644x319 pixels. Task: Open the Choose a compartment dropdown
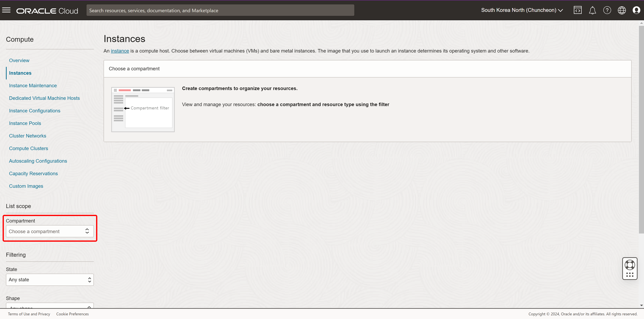pos(50,231)
